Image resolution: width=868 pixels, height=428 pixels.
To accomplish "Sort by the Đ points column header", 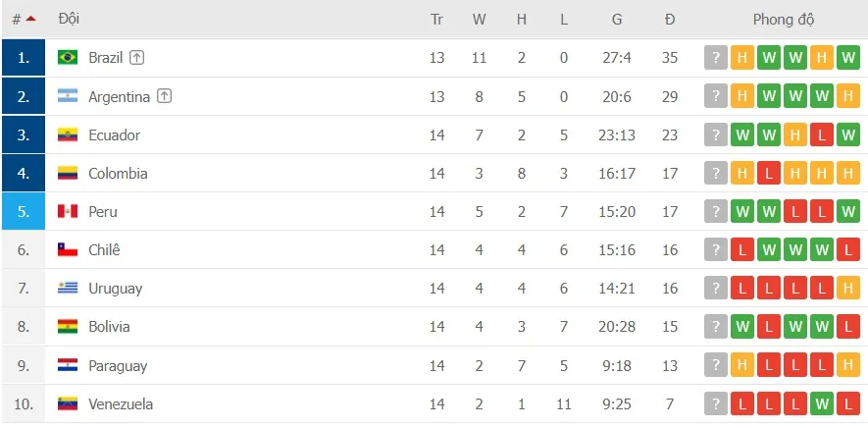I will (x=670, y=19).
